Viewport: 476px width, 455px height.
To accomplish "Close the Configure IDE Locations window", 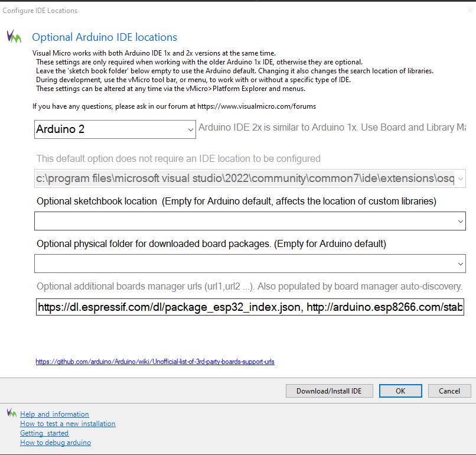I will tap(470, 10).
